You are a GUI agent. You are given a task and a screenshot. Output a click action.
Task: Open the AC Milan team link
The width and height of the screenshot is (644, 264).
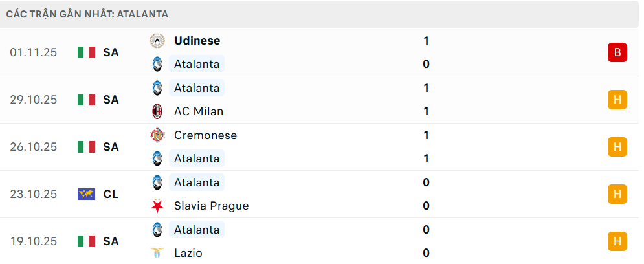pos(199,111)
